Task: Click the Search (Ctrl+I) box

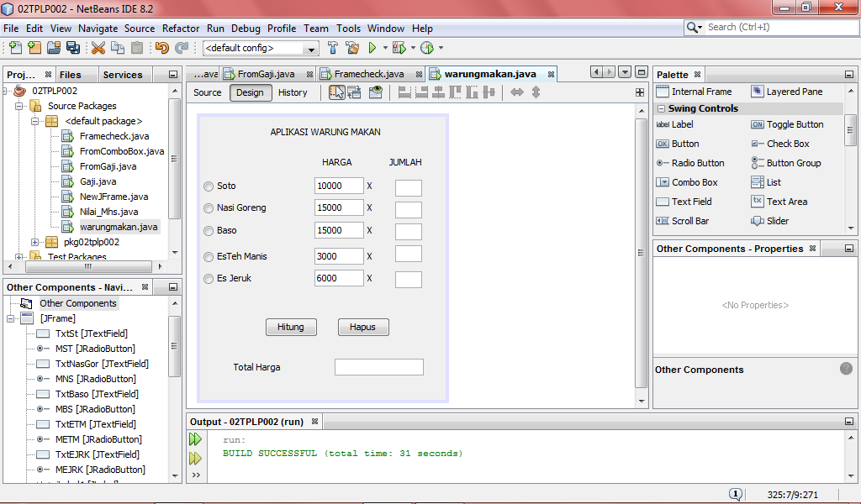Action: coord(781,27)
